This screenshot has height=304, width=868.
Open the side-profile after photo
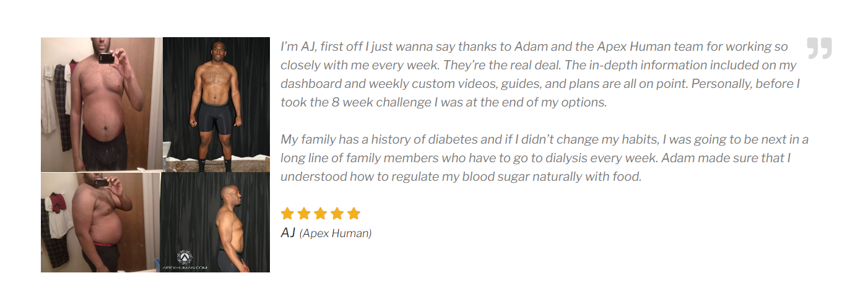(x=215, y=222)
